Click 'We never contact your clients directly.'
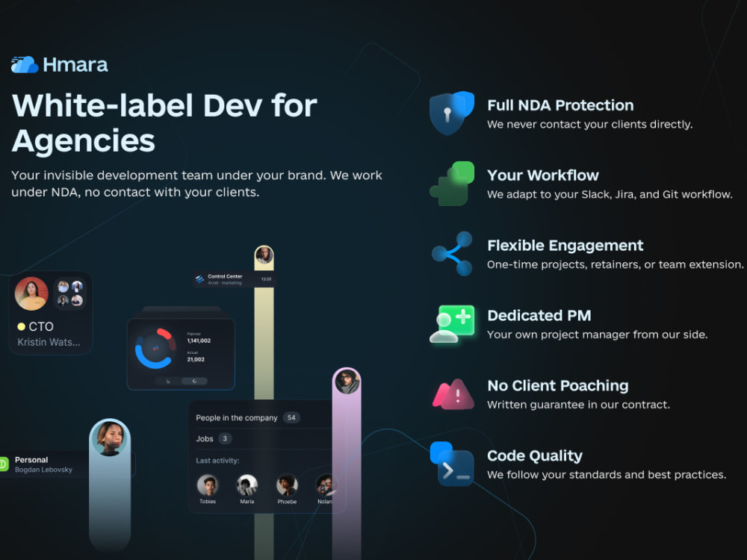 590,124
